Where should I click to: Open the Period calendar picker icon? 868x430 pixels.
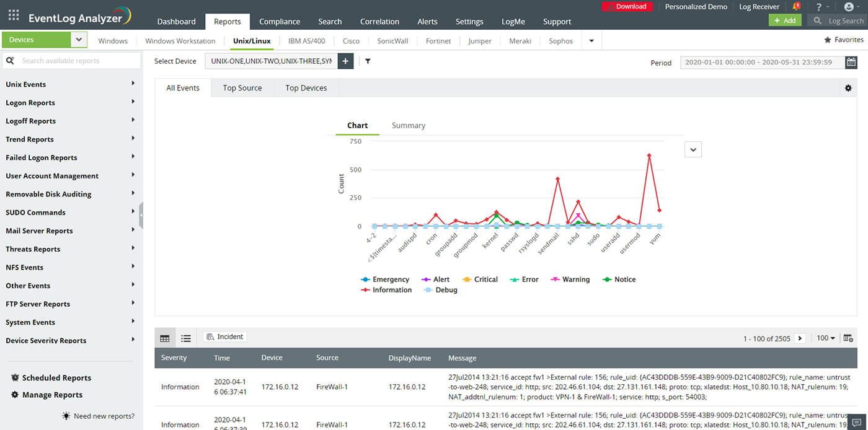coord(851,62)
